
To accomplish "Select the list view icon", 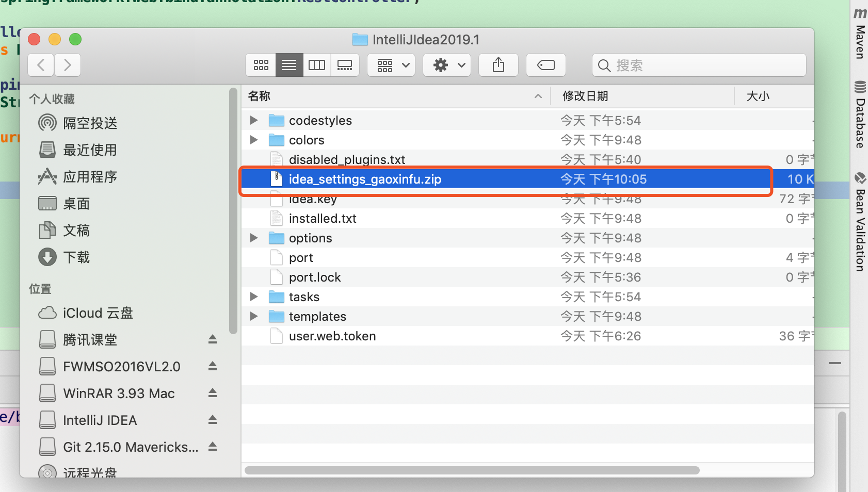I will click(x=290, y=65).
